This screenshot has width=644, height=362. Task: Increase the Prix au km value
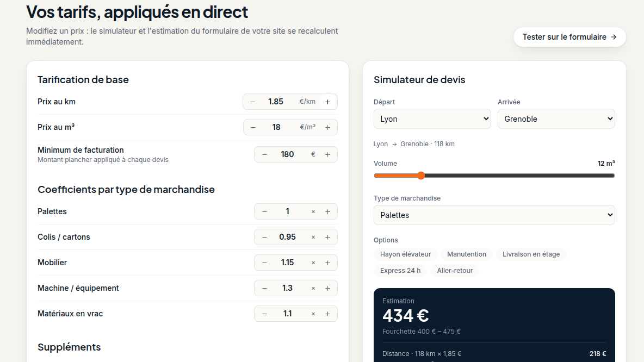(x=328, y=102)
